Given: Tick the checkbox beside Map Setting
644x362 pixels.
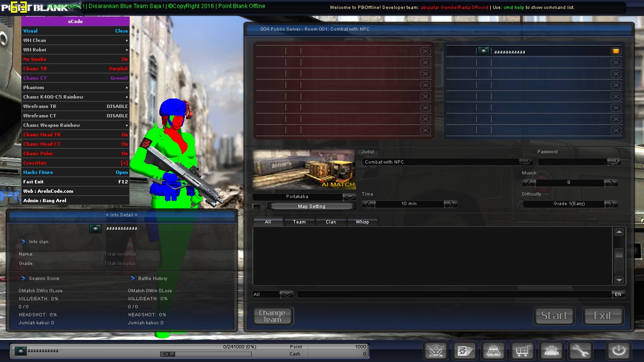Looking at the screenshot, I should [256, 206].
